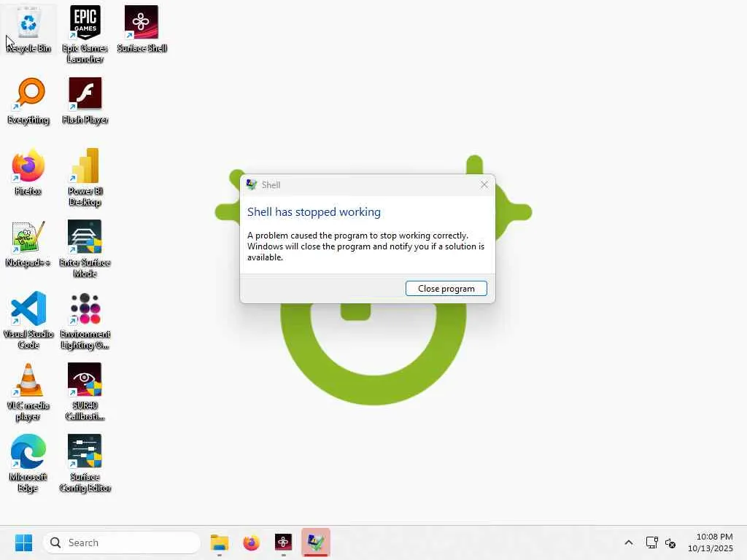747x560 pixels.
Task: Select the Power BI Desktop shortcut
Action: click(85, 178)
